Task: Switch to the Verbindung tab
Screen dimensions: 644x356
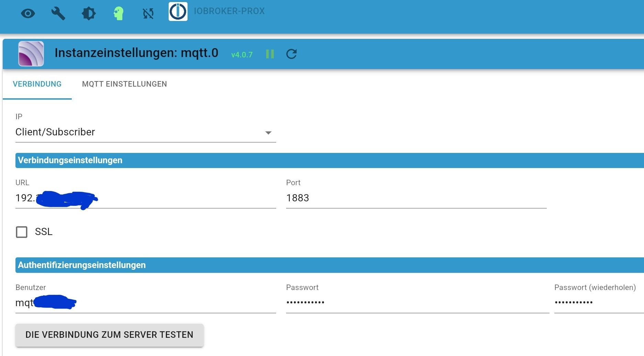Action: (x=37, y=84)
